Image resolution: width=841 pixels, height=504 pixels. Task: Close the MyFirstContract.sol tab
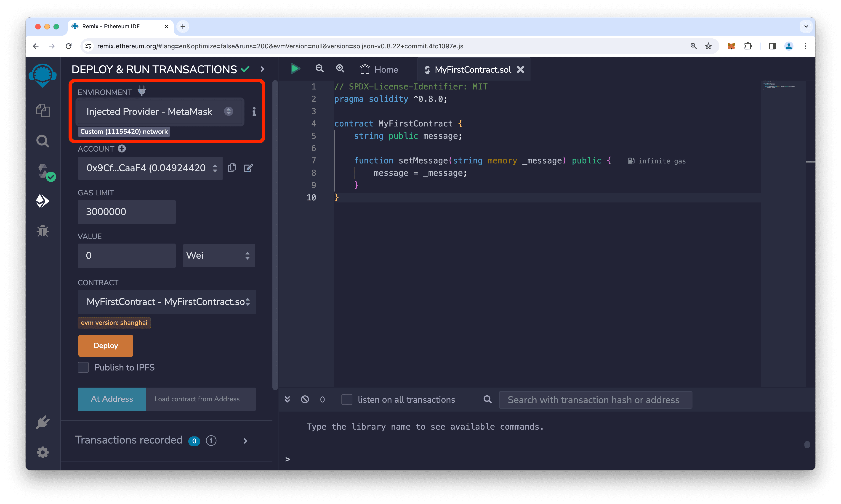[x=521, y=69]
